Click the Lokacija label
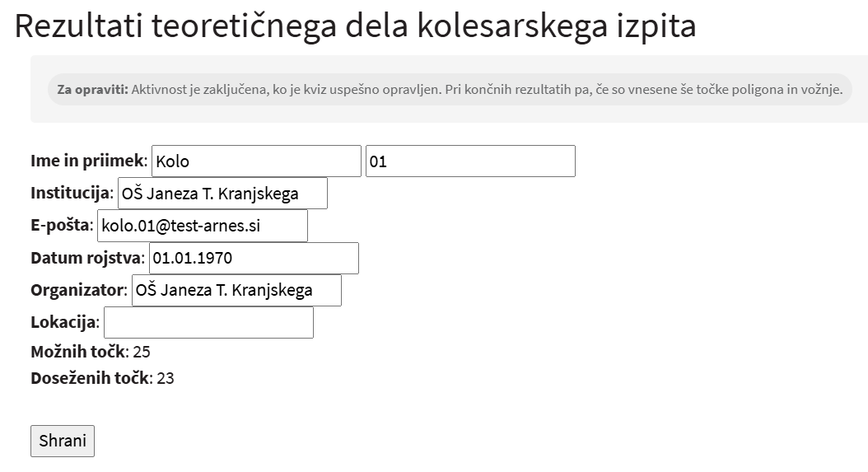The height and width of the screenshot is (472, 868). (64, 322)
